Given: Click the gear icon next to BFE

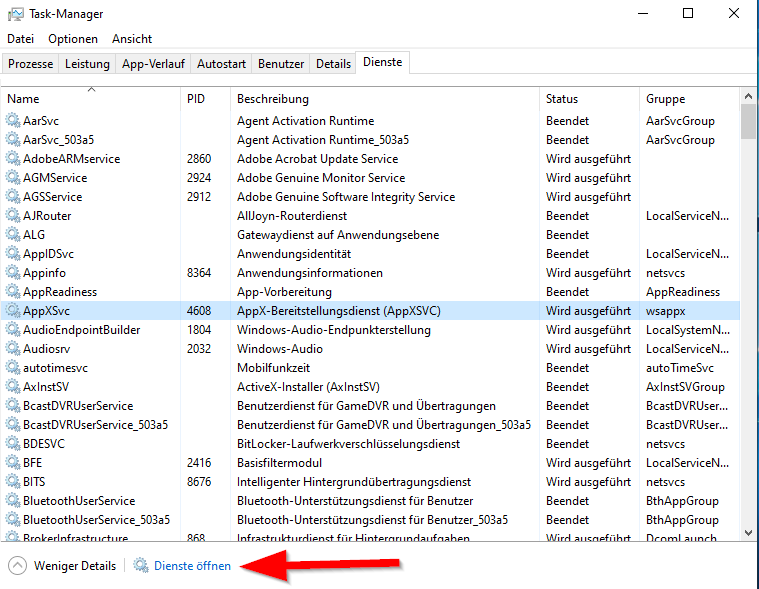Looking at the screenshot, I should click(13, 462).
